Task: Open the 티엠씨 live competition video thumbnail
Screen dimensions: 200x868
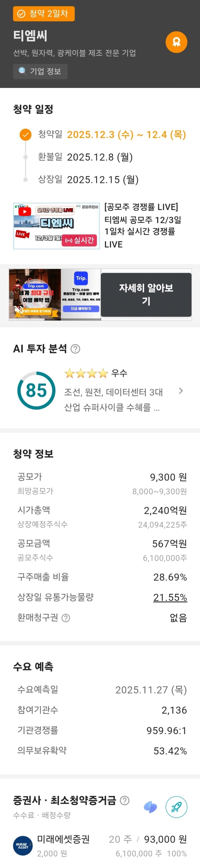Action: coord(56,226)
